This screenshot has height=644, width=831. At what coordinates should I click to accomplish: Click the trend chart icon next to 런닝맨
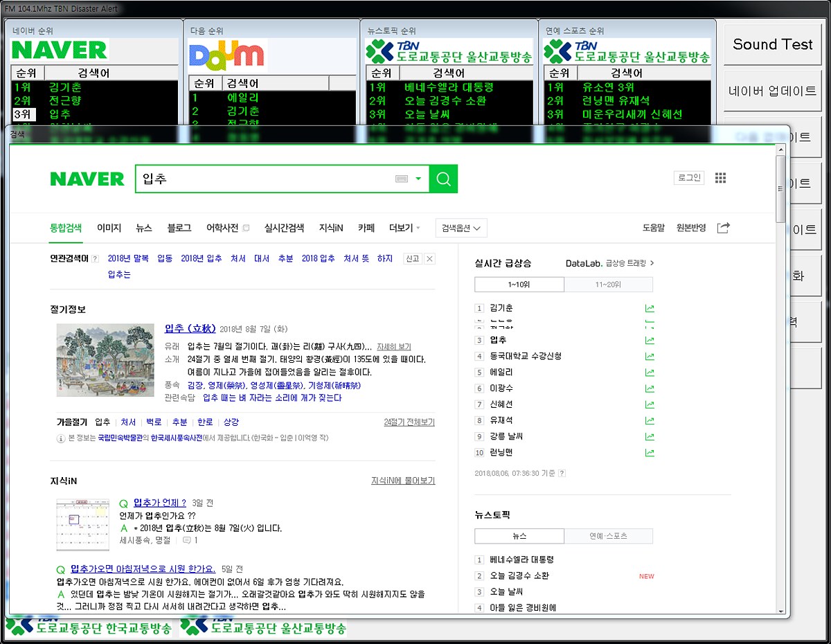(x=649, y=453)
